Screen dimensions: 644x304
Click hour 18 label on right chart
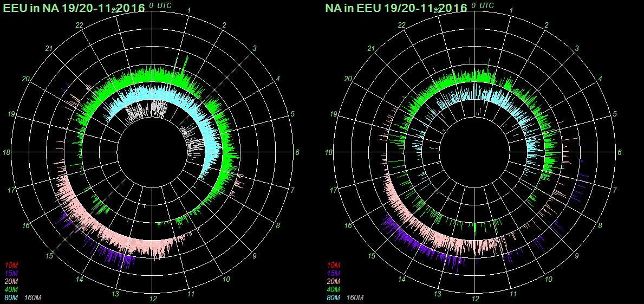(328, 153)
